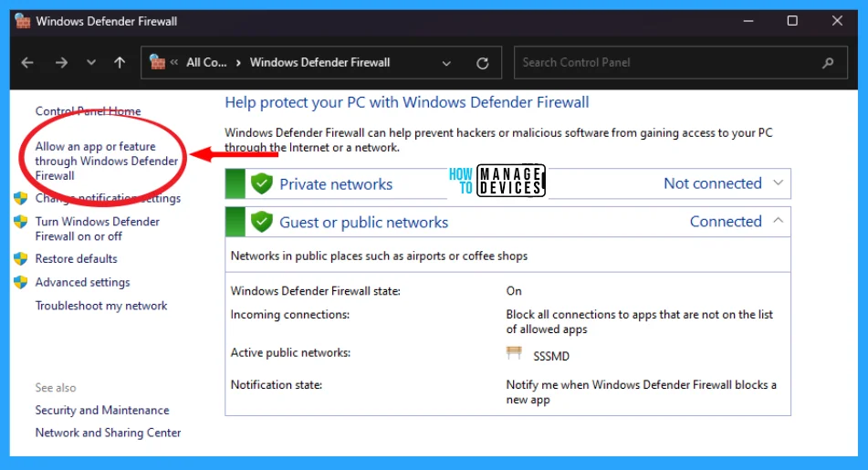Open Turn Windows Defender Firewall on or off
This screenshot has width=868, height=470.
coord(98,229)
